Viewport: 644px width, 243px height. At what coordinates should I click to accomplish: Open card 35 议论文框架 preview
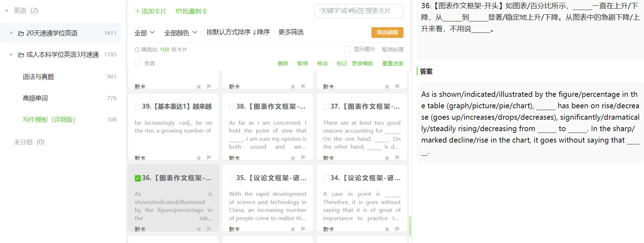pyautogui.click(x=268, y=198)
